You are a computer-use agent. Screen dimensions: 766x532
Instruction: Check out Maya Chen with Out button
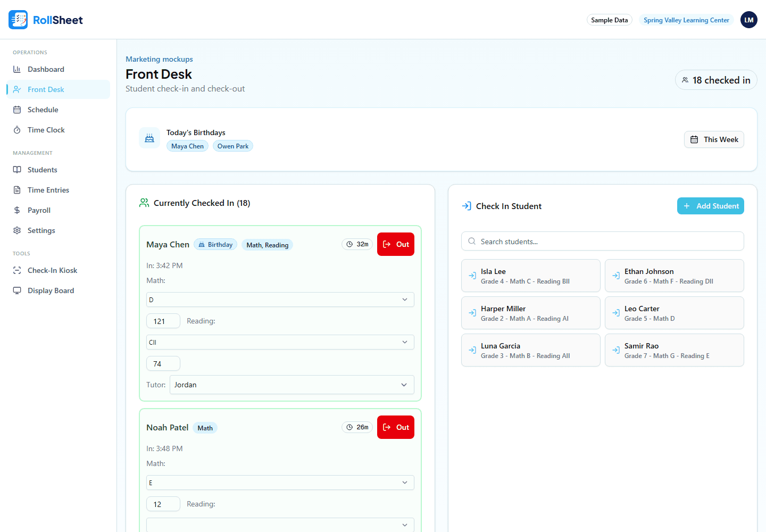396,244
